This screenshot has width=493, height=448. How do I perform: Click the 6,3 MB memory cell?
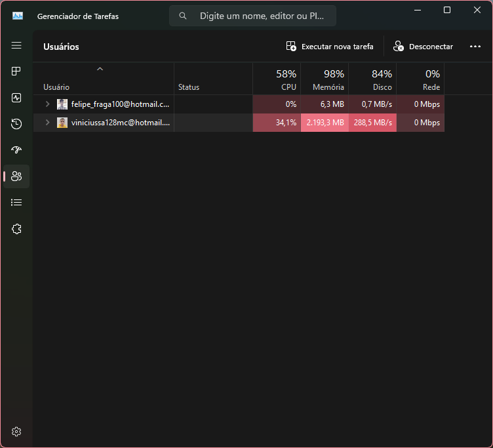325,104
